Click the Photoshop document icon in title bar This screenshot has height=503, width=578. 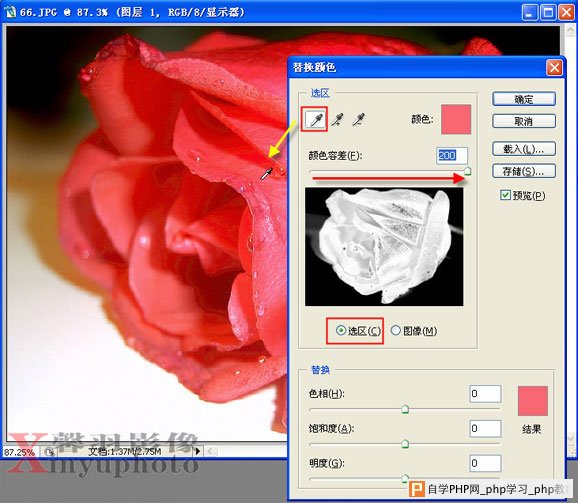(x=10, y=12)
